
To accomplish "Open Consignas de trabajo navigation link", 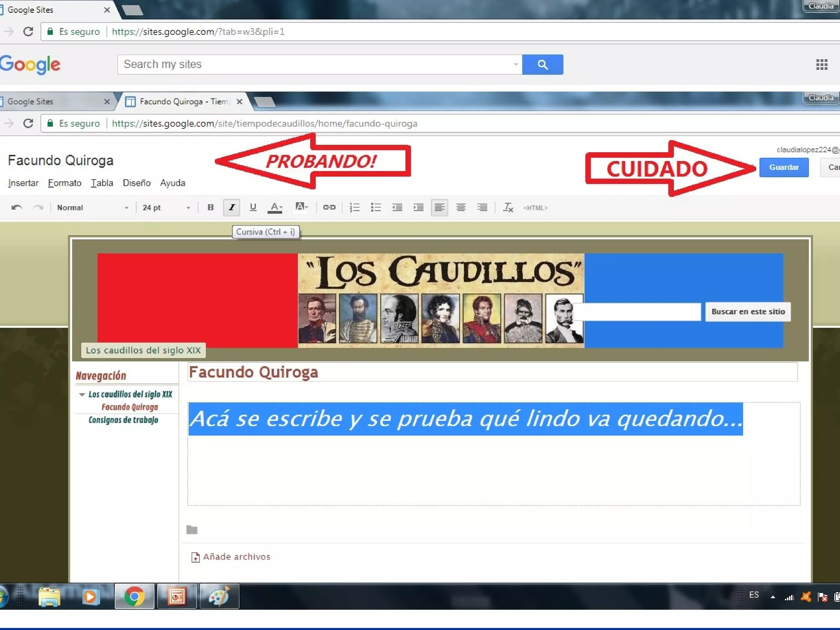I will (x=123, y=420).
